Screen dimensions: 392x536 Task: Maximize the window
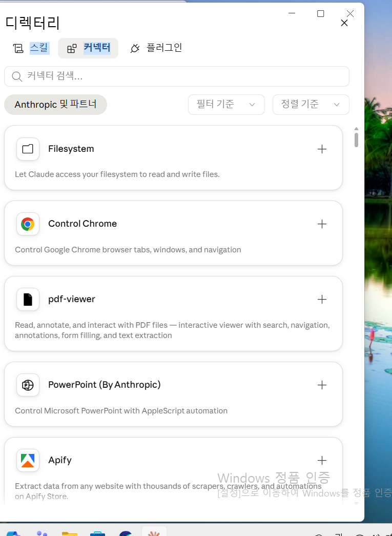(x=320, y=13)
